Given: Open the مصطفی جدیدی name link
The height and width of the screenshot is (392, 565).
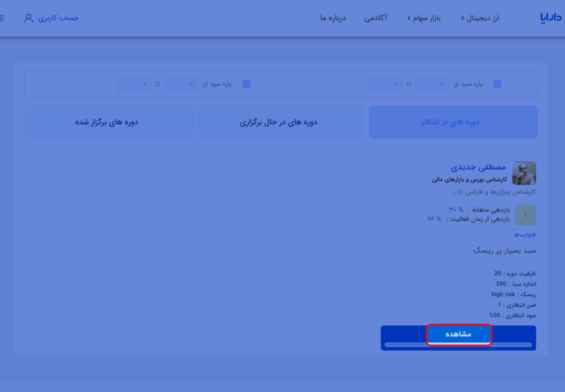Looking at the screenshot, I should point(478,167).
